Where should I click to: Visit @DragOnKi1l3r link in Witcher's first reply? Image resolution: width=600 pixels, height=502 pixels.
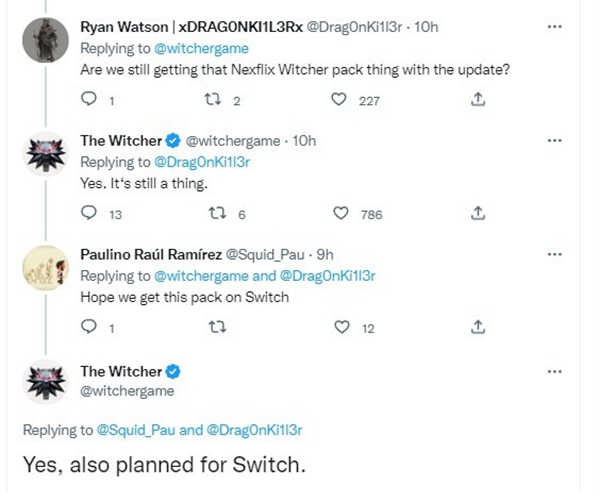(202, 162)
